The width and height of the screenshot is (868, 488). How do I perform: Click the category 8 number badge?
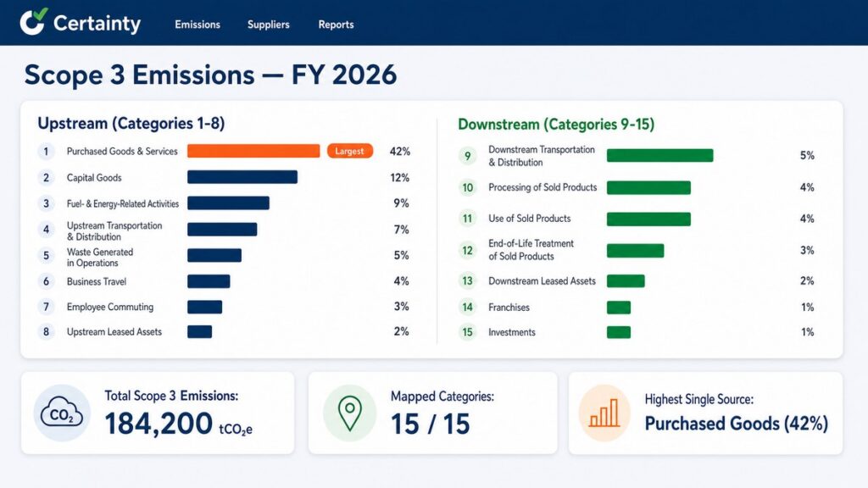click(x=46, y=331)
